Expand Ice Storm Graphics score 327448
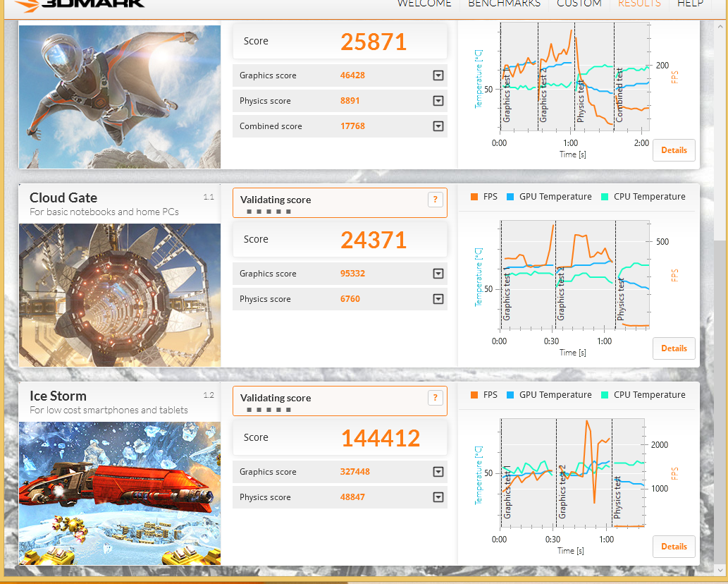728x584 pixels. pyautogui.click(x=438, y=472)
